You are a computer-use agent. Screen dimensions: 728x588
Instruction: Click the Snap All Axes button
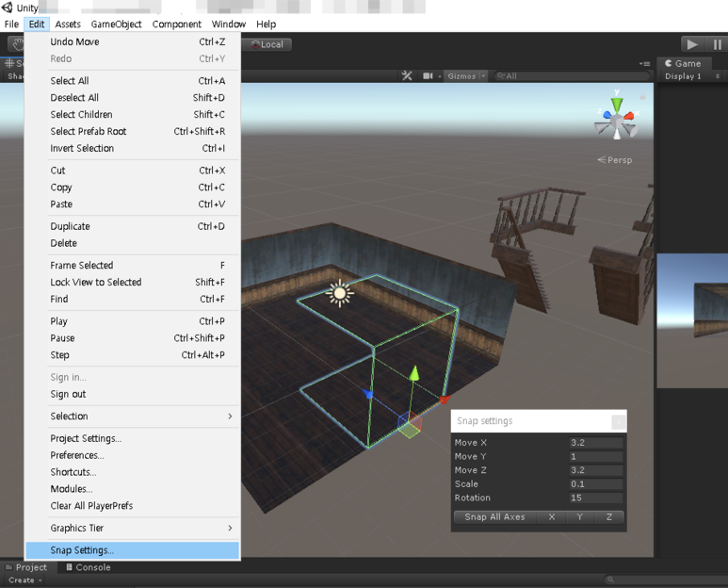click(495, 517)
